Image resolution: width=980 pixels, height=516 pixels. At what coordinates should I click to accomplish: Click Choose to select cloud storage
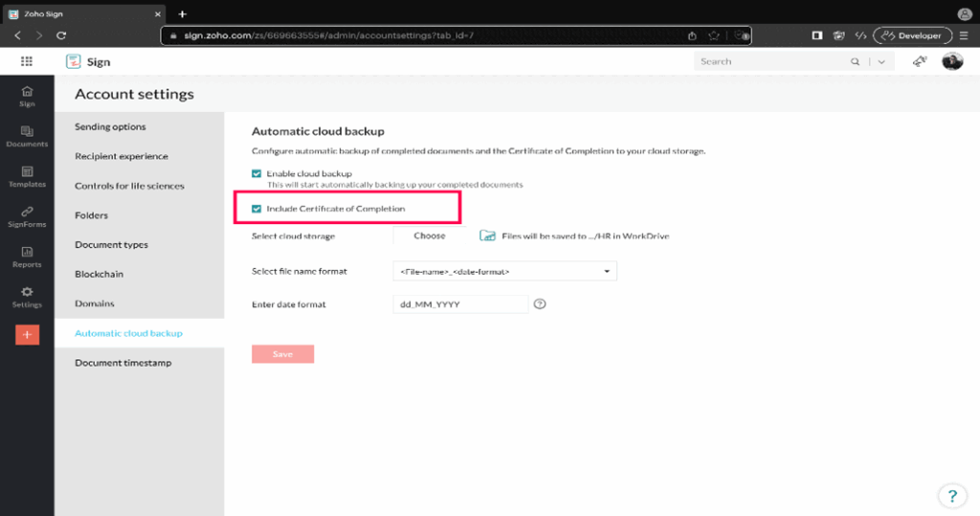coord(430,236)
